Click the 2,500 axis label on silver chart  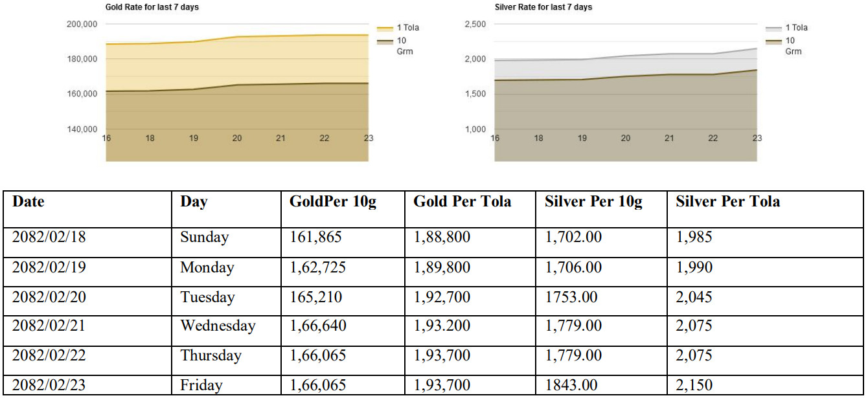475,24
